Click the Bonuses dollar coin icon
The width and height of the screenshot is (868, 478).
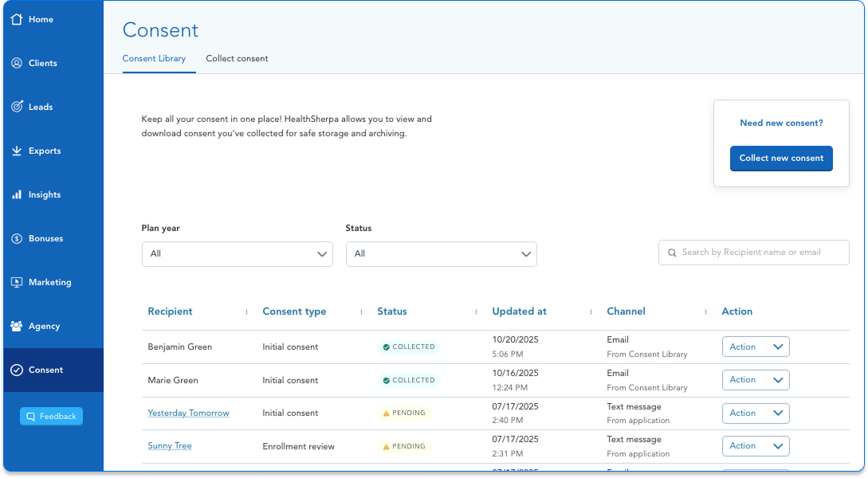point(17,238)
